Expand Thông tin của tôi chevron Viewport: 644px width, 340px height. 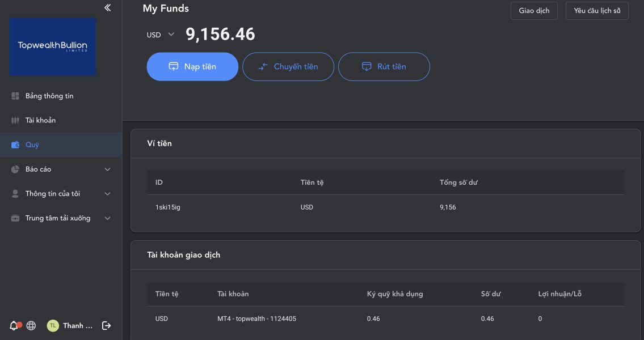click(x=108, y=194)
